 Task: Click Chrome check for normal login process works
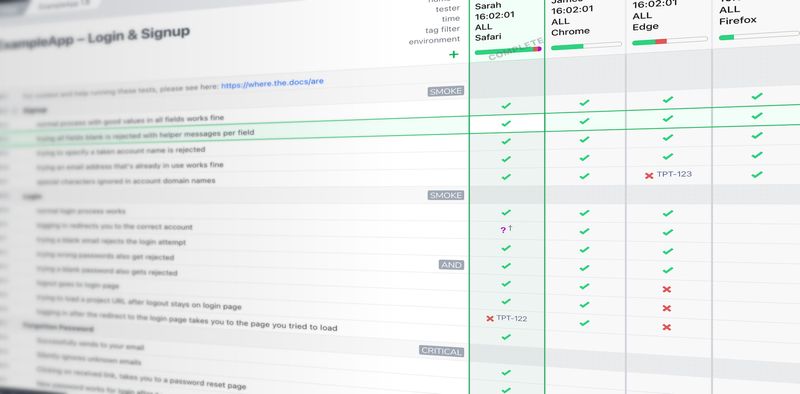click(x=584, y=213)
